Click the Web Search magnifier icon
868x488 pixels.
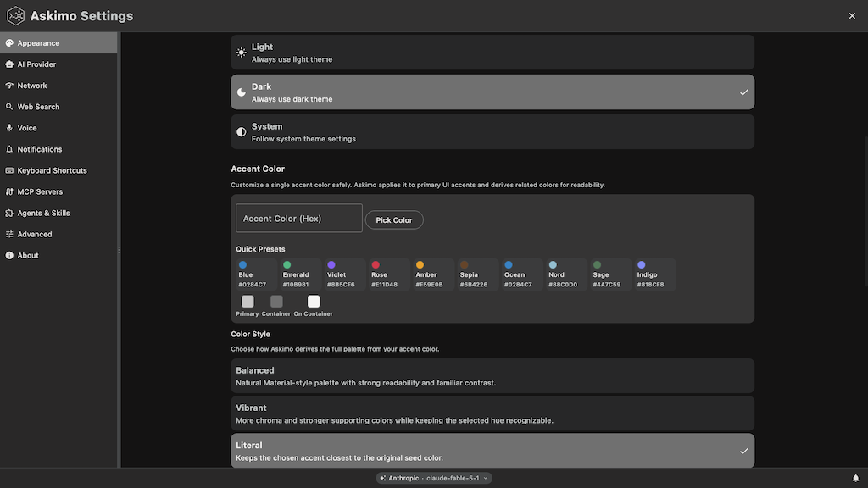[9, 106]
